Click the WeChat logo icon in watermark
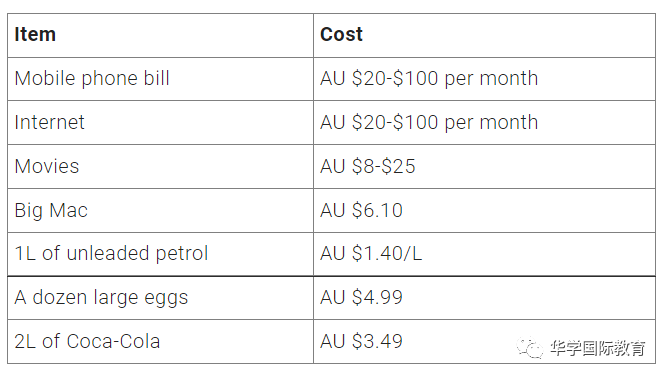667x378 pixels. 529,348
